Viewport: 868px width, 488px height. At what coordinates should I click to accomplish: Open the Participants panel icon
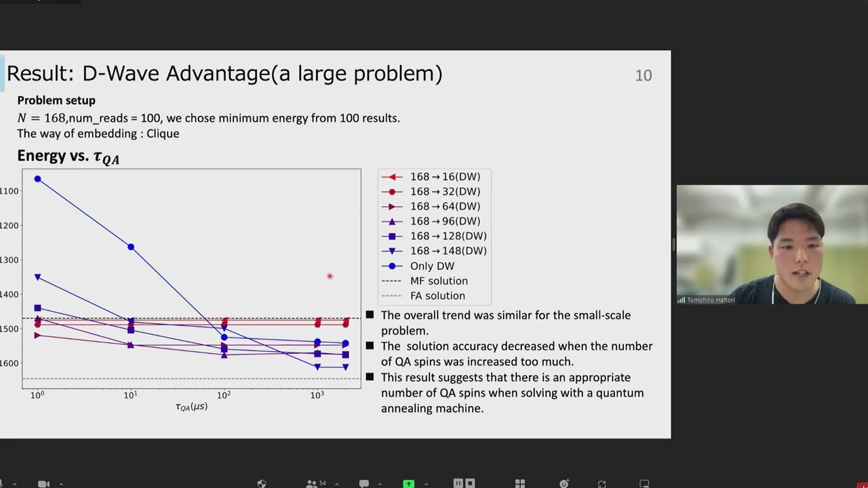coord(312,483)
